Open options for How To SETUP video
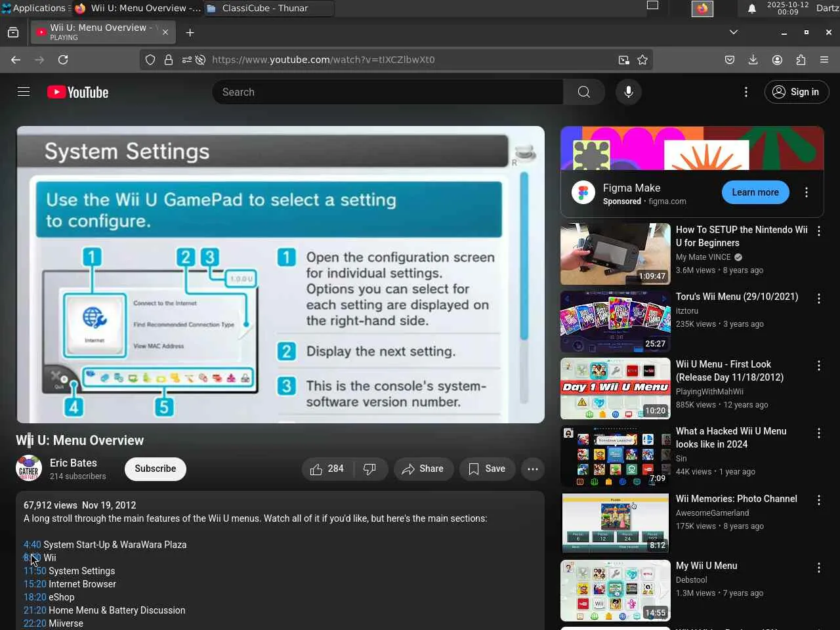 (819, 232)
